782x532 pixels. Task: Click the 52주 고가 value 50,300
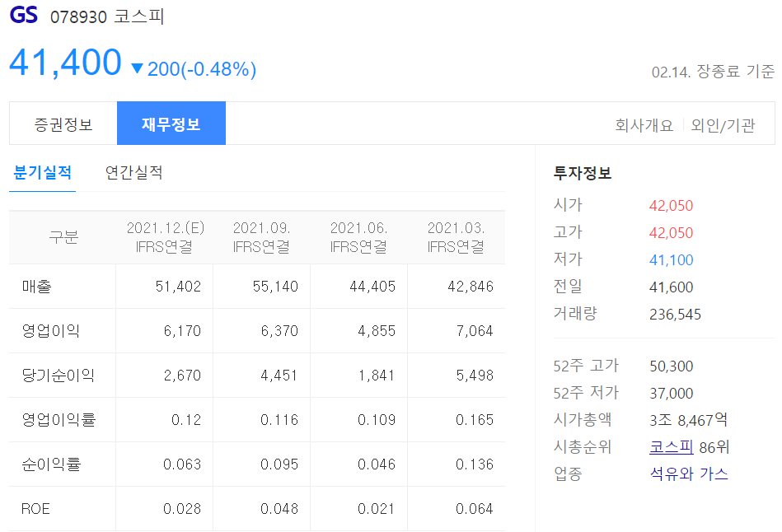(671, 366)
